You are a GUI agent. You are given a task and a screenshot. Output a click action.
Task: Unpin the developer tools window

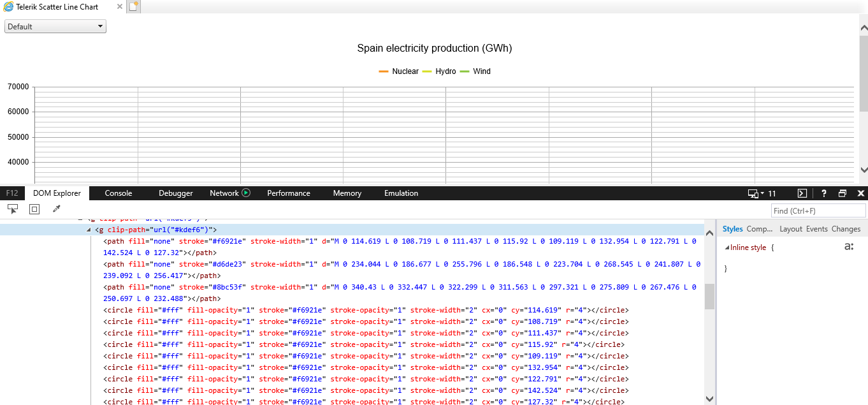pos(842,193)
